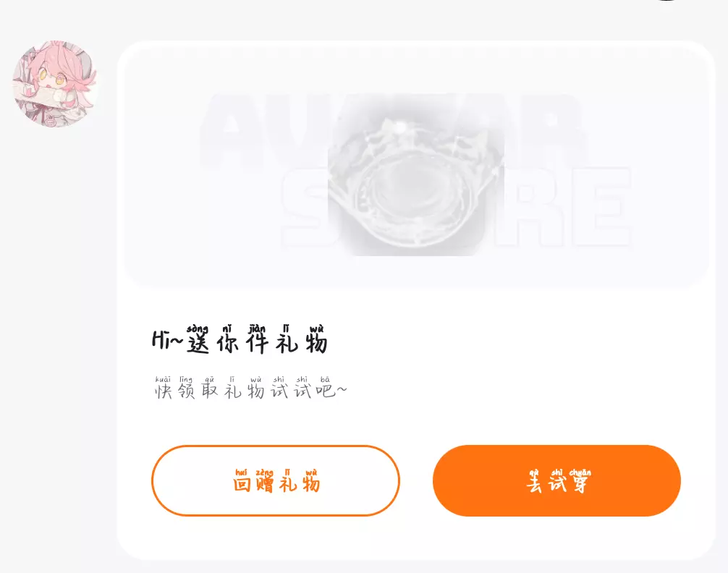Open the sender's pink-haired avatar profile
The image size is (728, 573).
[55, 84]
